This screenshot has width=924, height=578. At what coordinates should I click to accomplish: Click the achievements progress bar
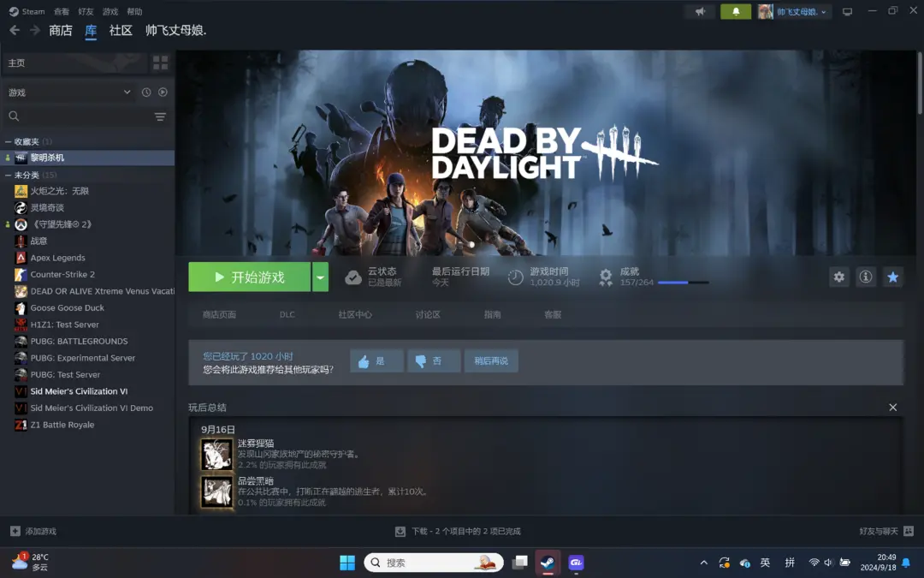683,283
